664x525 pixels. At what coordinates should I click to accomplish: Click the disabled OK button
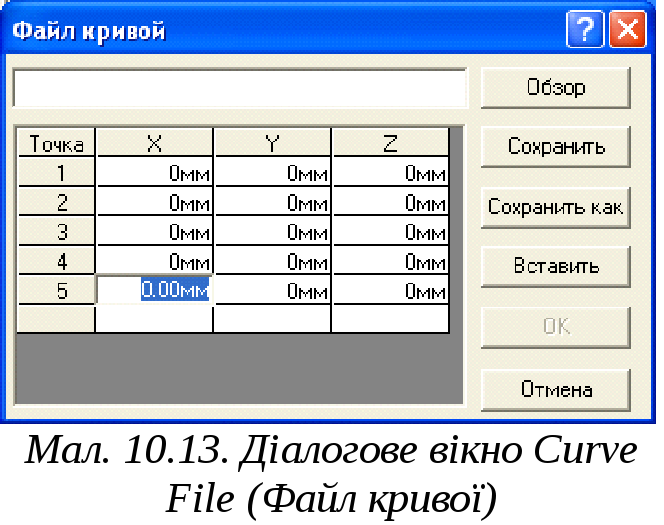tap(556, 327)
